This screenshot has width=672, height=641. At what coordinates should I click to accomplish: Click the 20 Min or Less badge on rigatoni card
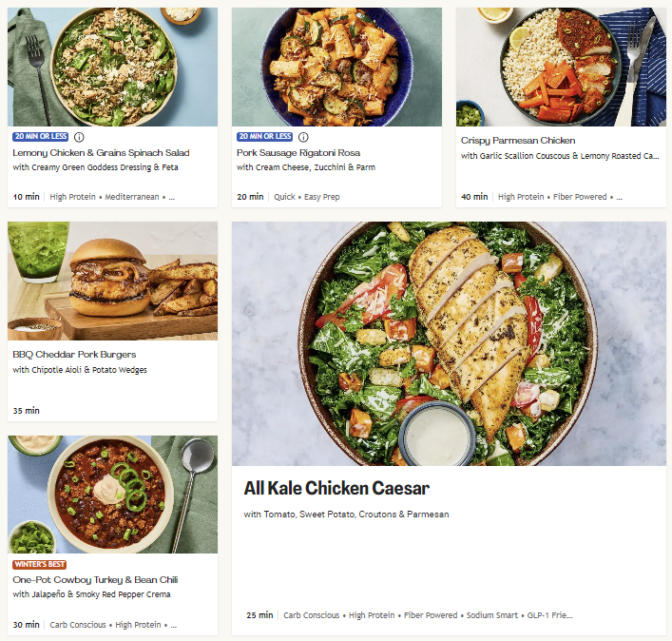coord(265,137)
